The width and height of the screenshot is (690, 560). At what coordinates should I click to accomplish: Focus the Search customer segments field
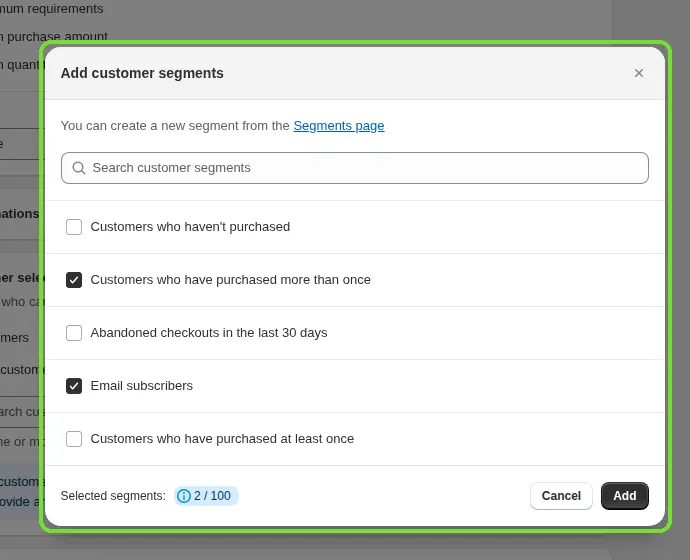coord(355,168)
